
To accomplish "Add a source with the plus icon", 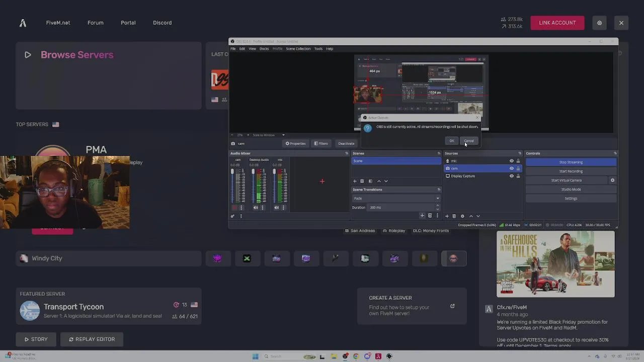I will (x=447, y=216).
